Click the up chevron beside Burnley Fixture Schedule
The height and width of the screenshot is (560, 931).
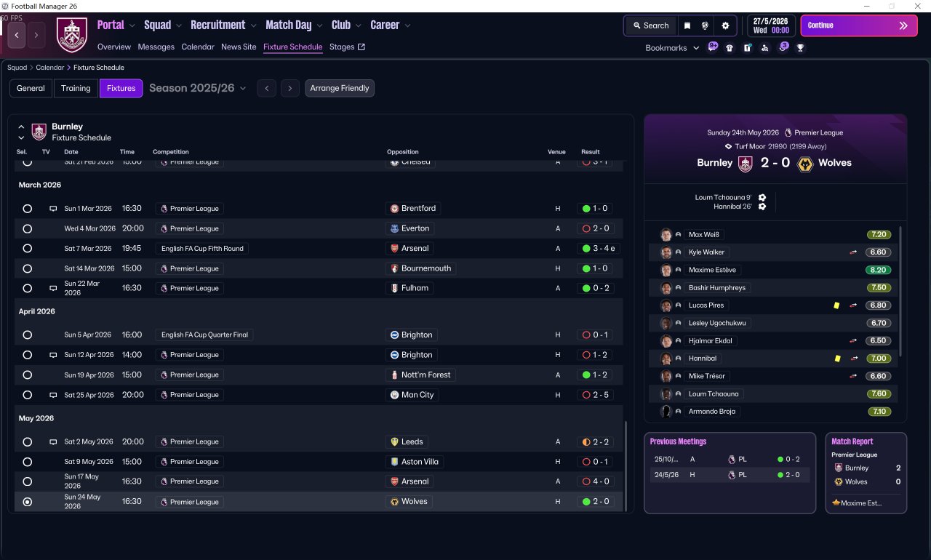tap(21, 127)
